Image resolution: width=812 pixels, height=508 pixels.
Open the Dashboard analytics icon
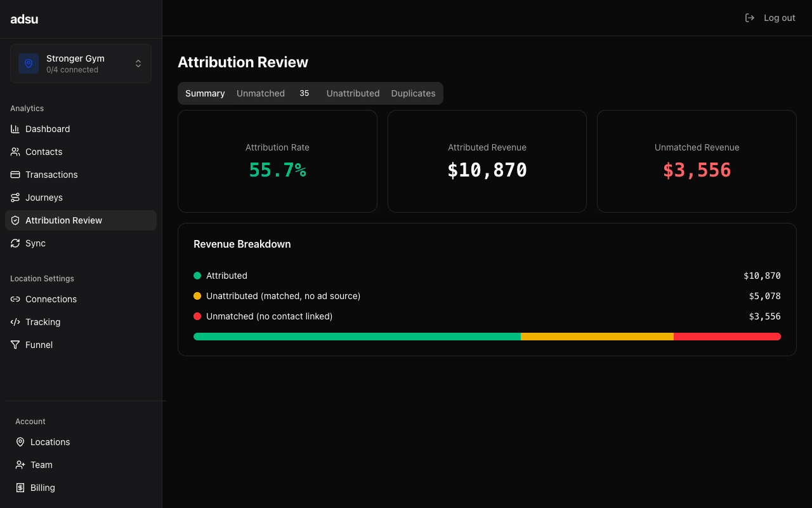click(x=15, y=129)
